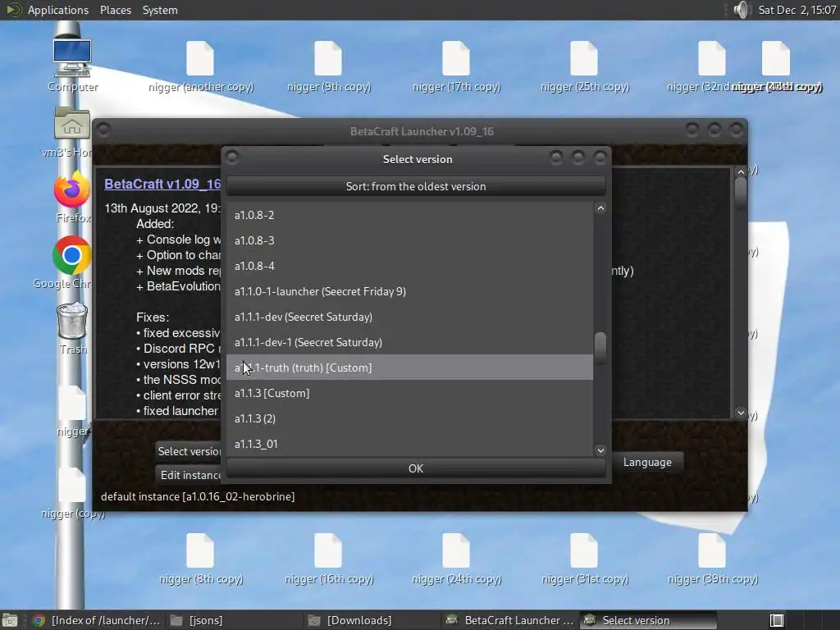Select desktop file labeled '(24th copy)'
The image size is (840, 630).
pos(456,558)
